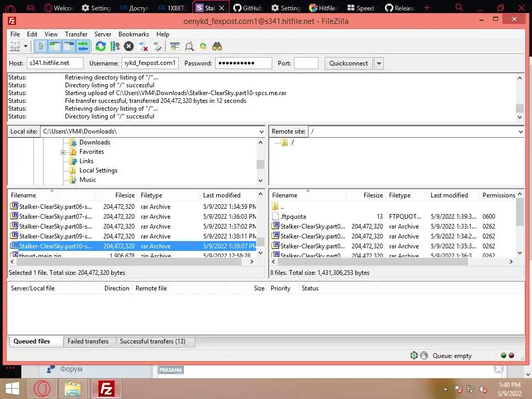Click the Port input field
The image size is (532, 399).
click(x=306, y=63)
